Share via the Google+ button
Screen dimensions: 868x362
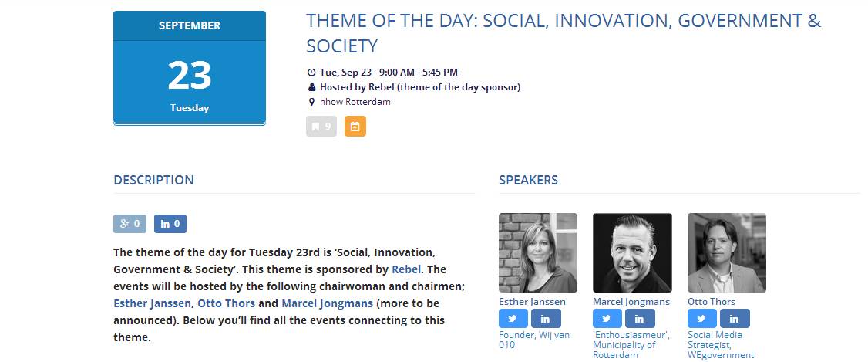pos(130,224)
